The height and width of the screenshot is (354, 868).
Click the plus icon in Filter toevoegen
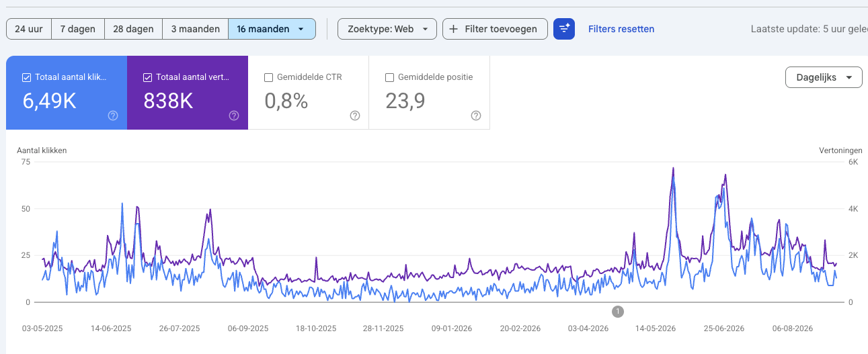coord(454,29)
